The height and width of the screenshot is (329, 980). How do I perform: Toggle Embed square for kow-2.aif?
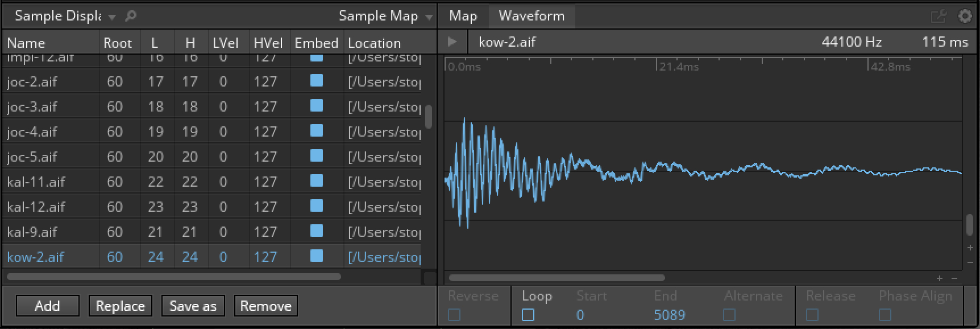(x=317, y=256)
